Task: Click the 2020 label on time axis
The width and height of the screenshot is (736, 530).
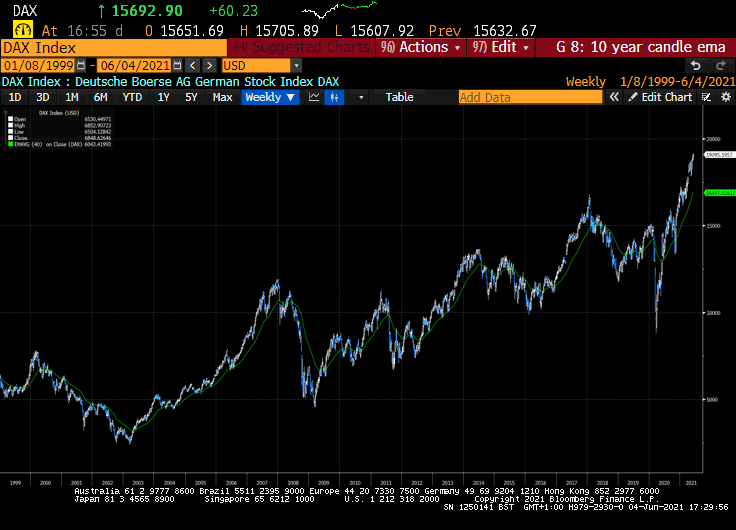Action: click(664, 483)
